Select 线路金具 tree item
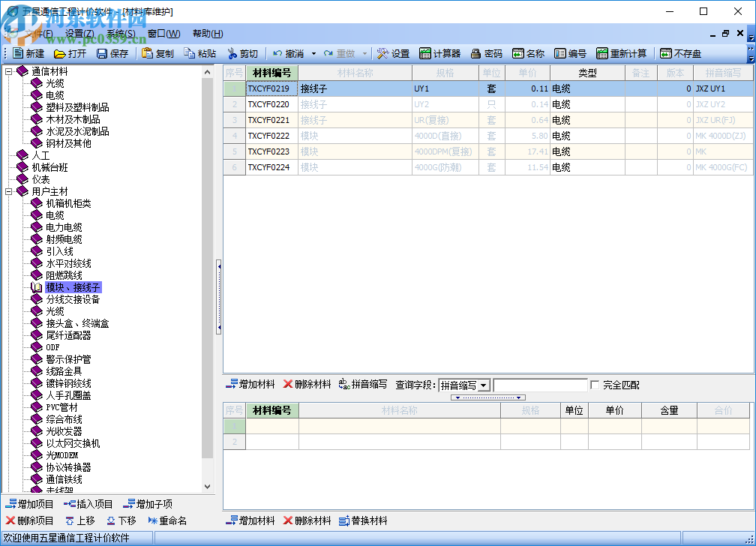The width and height of the screenshot is (756, 546). (64, 371)
